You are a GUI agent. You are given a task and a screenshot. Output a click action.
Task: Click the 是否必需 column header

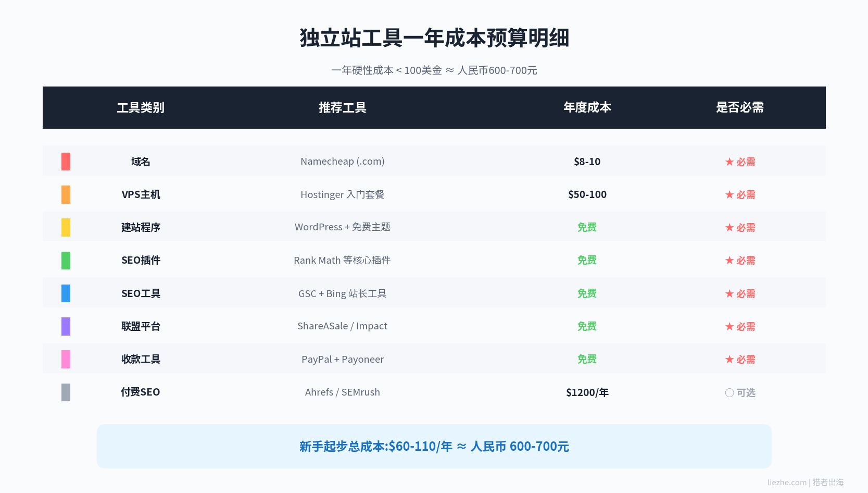point(740,107)
